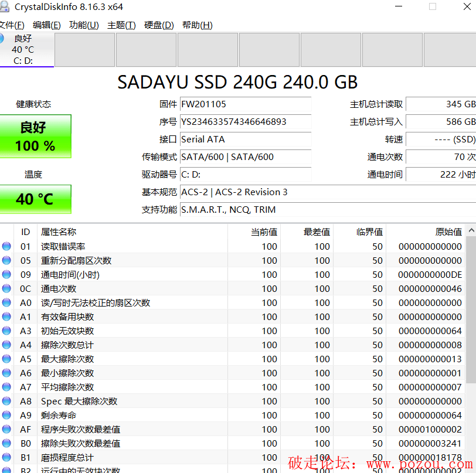Click the 驱动器号 field showing C: D:

[x=246, y=175]
